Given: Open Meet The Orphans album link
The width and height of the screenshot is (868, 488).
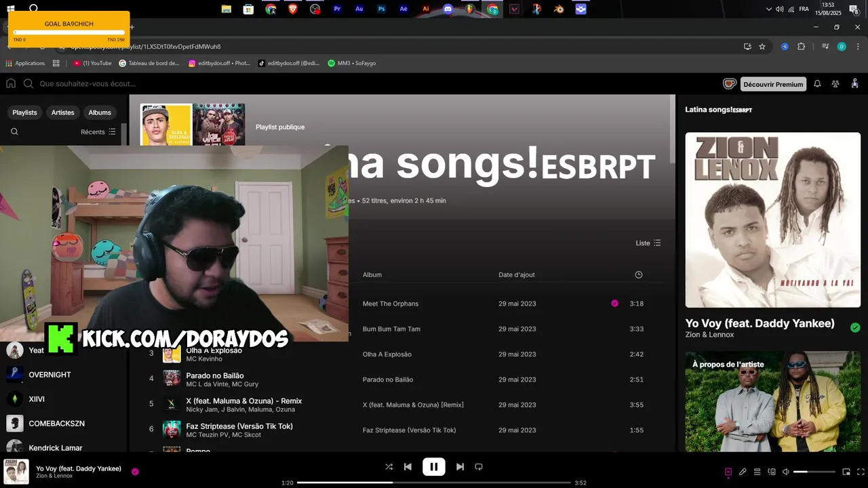Looking at the screenshot, I should coord(391,304).
